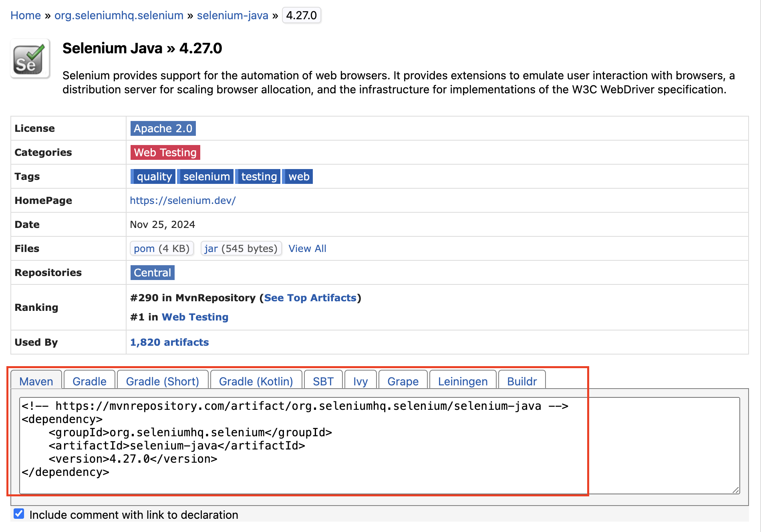Switch to the Leiningen tab
The height and width of the screenshot is (532, 761).
coord(463,381)
